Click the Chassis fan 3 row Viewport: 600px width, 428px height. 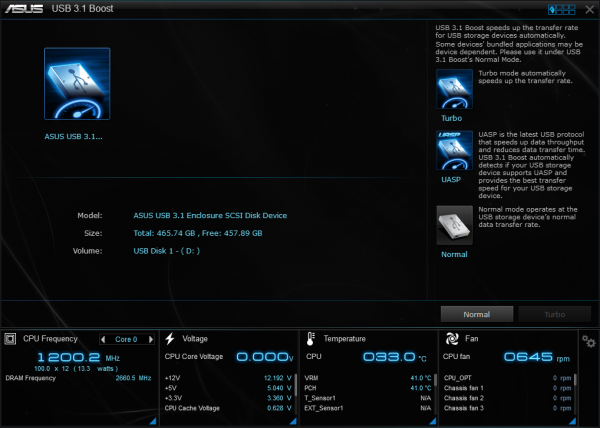(x=507, y=408)
